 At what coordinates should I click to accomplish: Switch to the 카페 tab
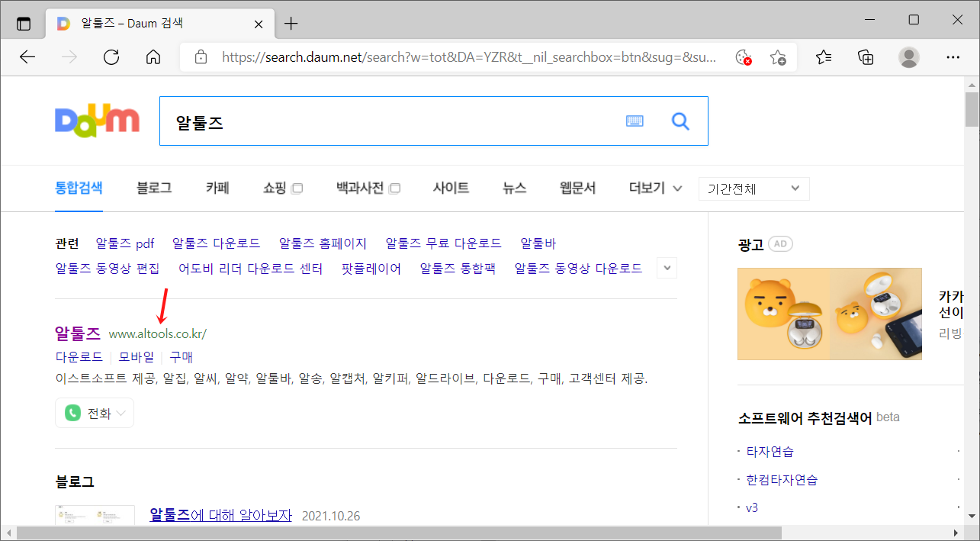click(217, 188)
